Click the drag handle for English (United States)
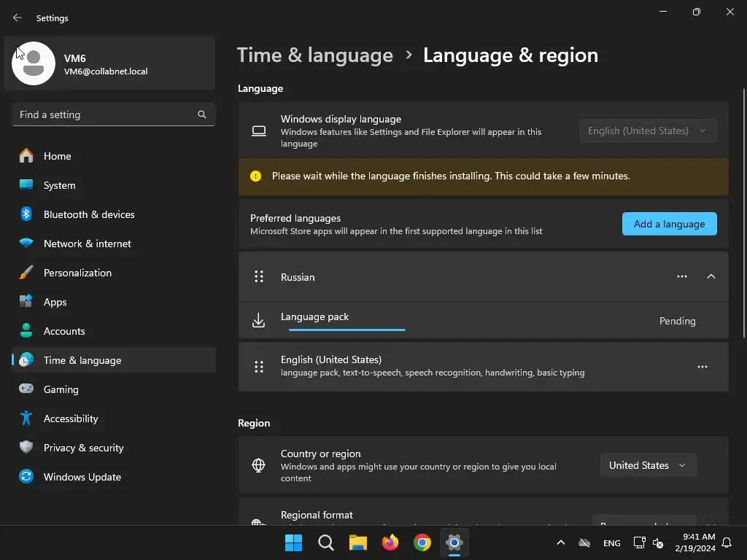The height and width of the screenshot is (560, 747). [259, 367]
